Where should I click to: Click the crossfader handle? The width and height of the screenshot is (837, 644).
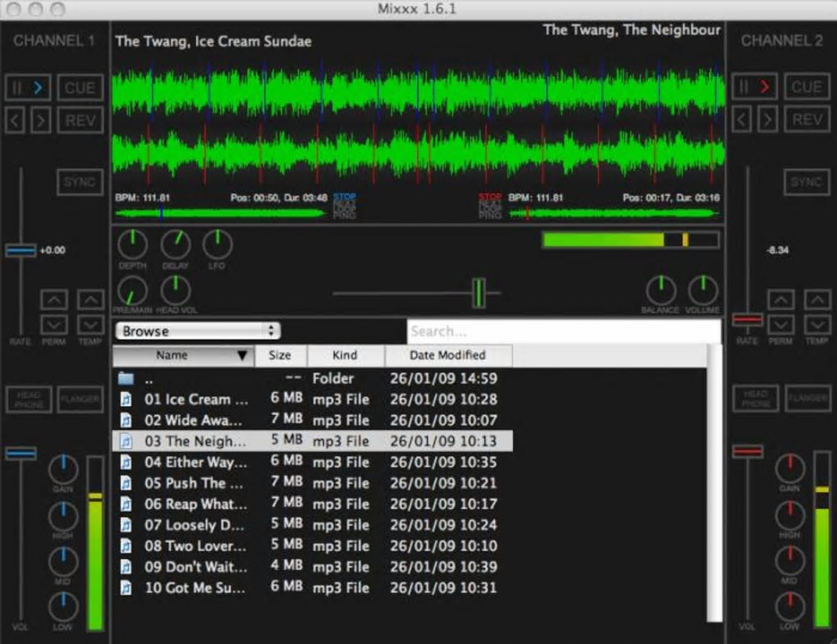click(479, 293)
